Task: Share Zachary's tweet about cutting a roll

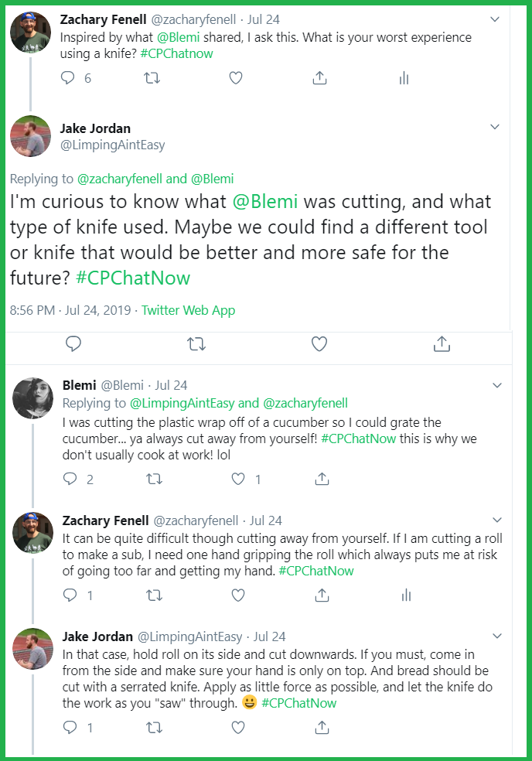Action: 322,595
